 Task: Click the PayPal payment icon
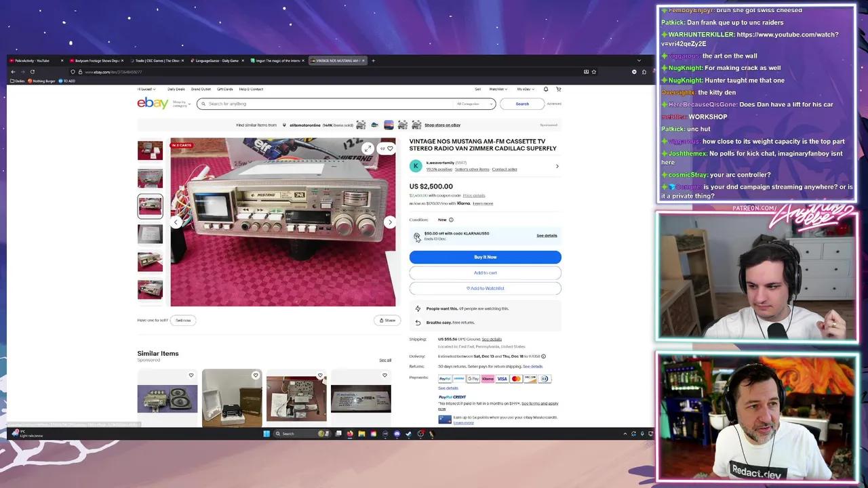(445, 379)
